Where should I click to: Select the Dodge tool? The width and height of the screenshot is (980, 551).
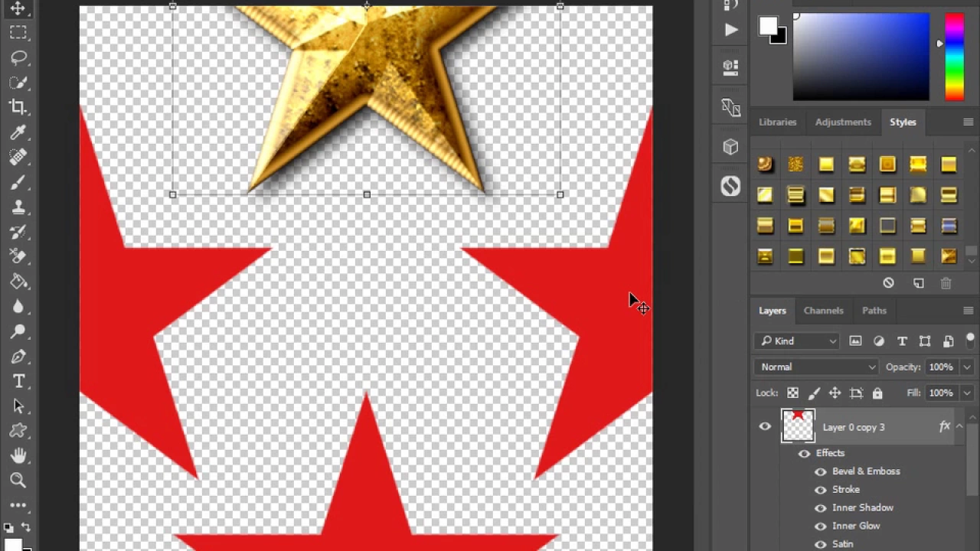[x=18, y=331]
